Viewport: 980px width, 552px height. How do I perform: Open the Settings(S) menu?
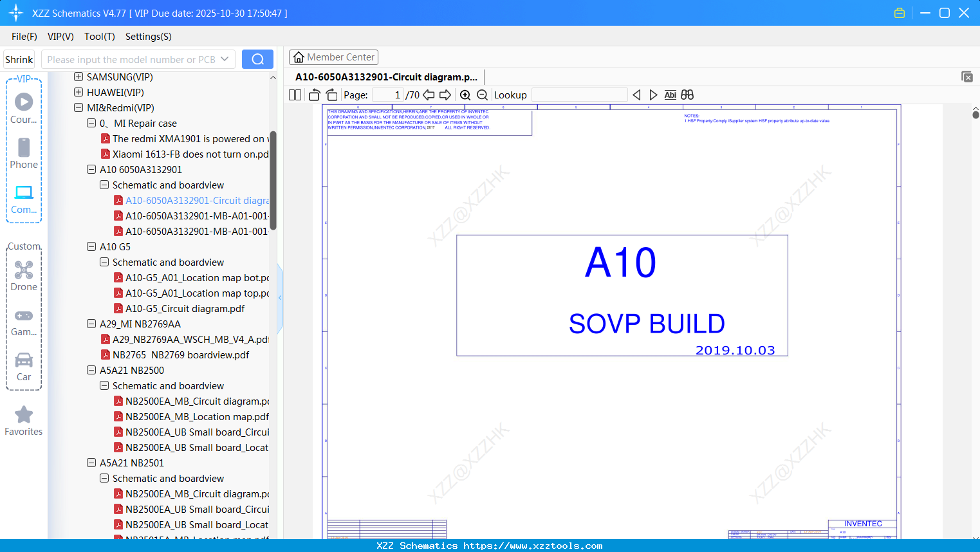click(x=149, y=37)
